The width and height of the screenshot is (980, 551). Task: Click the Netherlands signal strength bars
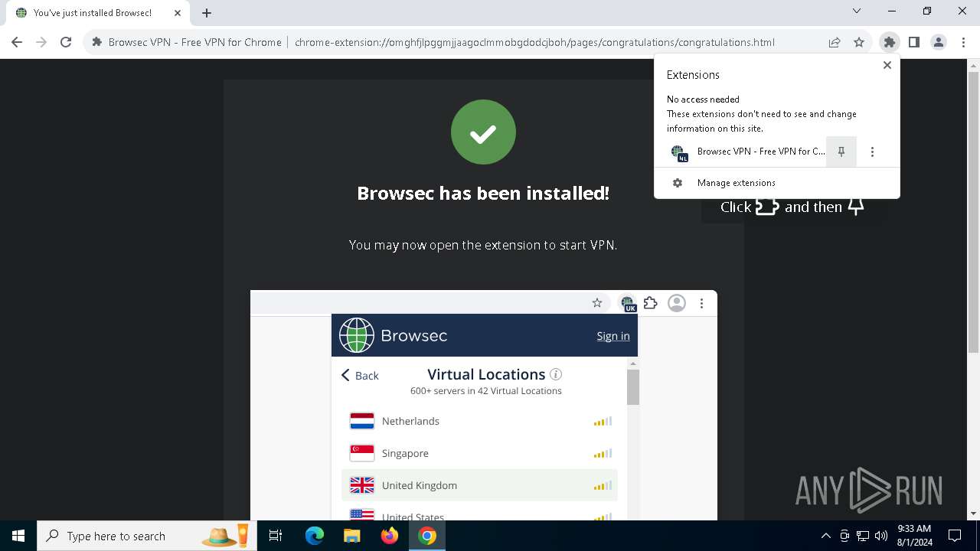[603, 421]
